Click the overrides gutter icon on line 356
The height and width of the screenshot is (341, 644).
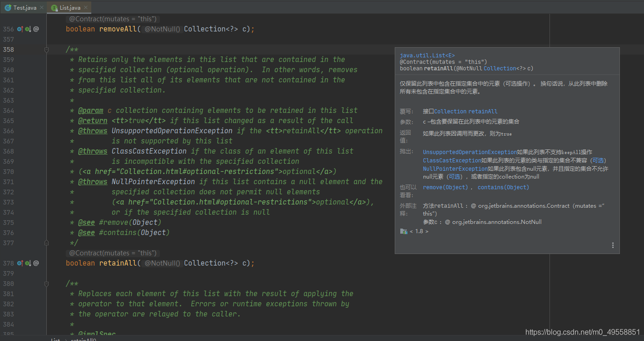tap(20, 29)
